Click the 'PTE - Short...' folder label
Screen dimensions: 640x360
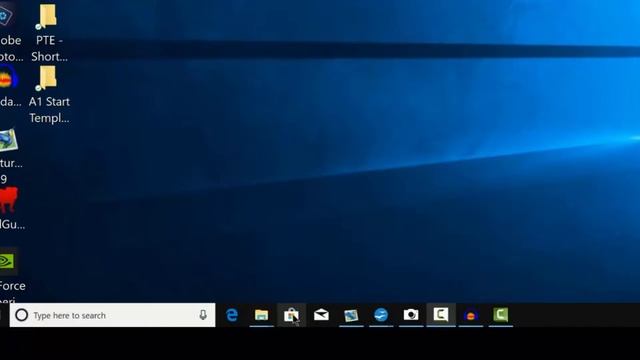pyautogui.click(x=49, y=48)
